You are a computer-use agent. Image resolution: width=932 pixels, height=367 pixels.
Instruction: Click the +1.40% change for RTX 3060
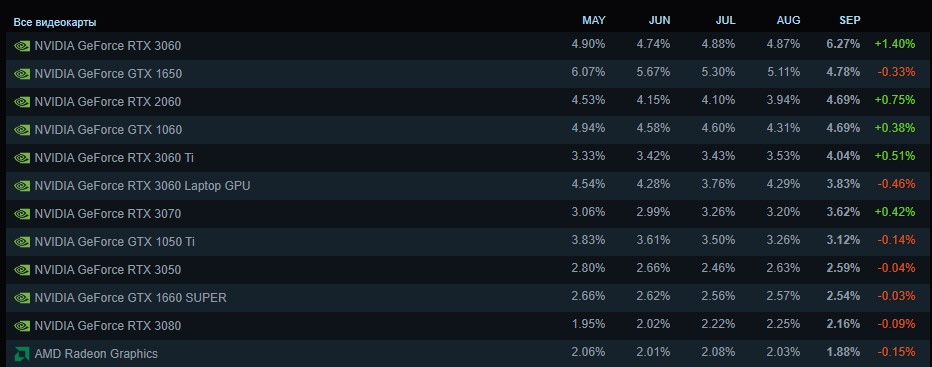895,44
